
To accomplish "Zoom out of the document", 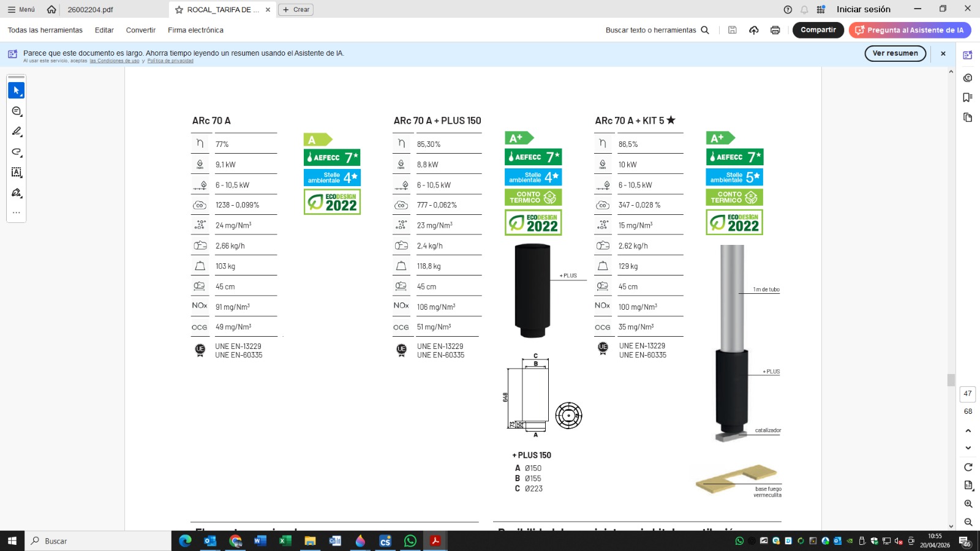I will (x=968, y=522).
